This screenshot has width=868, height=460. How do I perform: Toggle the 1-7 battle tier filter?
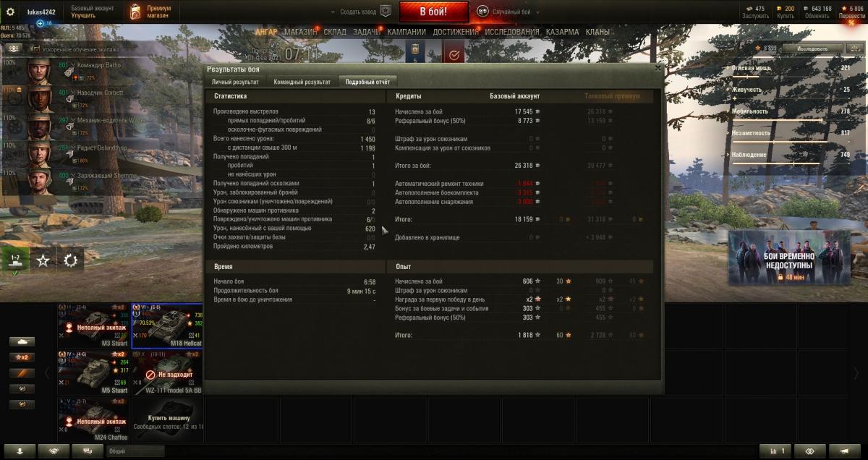pos(14,260)
